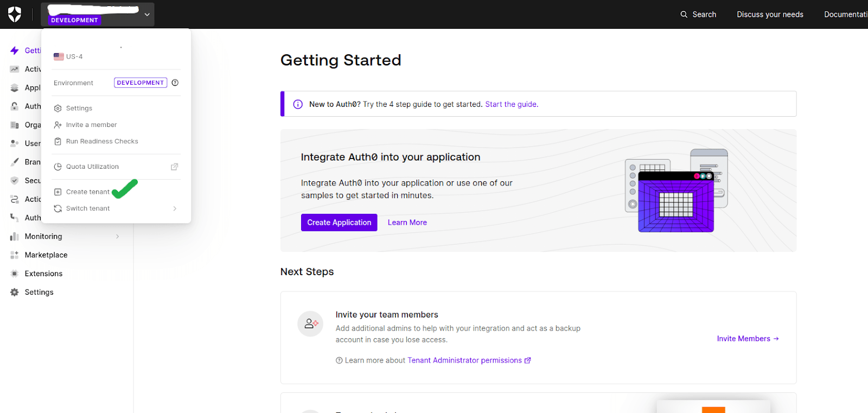Follow the Start the guide link

tap(512, 104)
